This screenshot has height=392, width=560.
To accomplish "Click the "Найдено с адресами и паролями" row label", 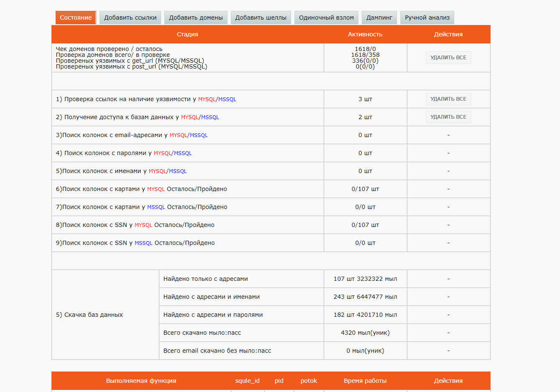I will (213, 315).
